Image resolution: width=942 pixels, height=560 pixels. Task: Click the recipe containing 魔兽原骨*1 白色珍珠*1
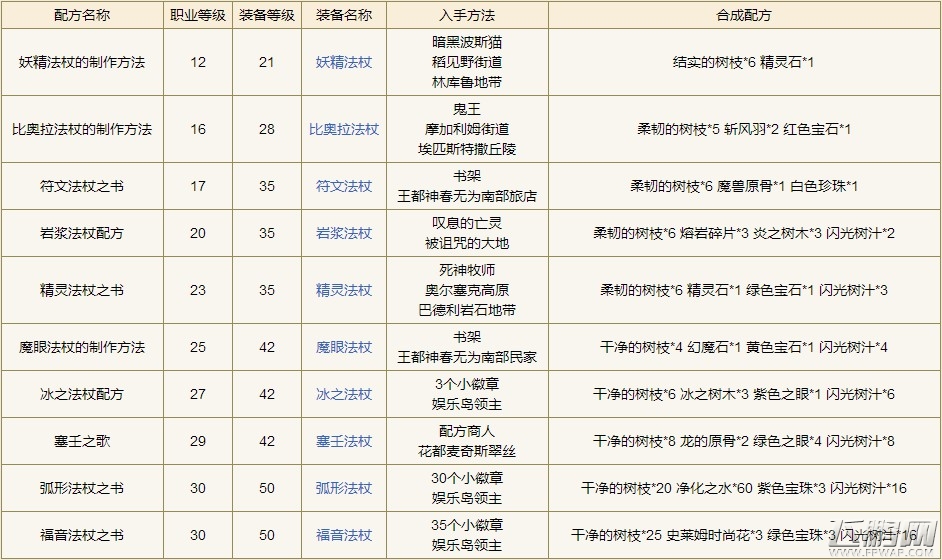(744, 186)
